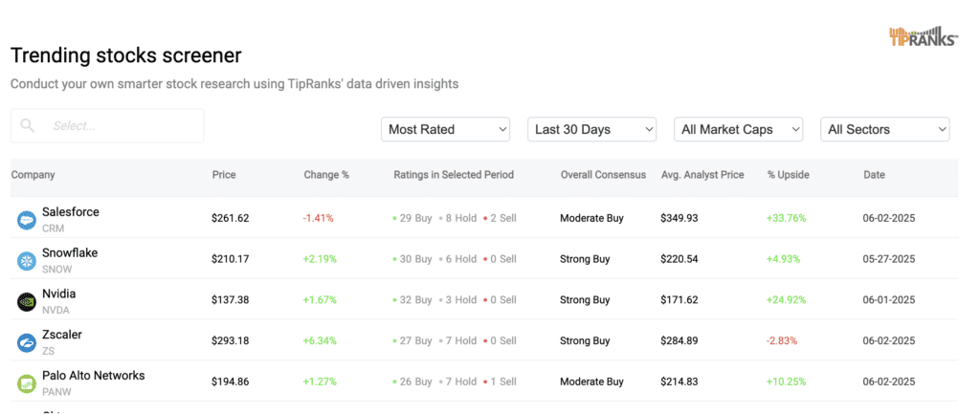Focus the Select... search field
This screenshot has width=980, height=414.
107,125
